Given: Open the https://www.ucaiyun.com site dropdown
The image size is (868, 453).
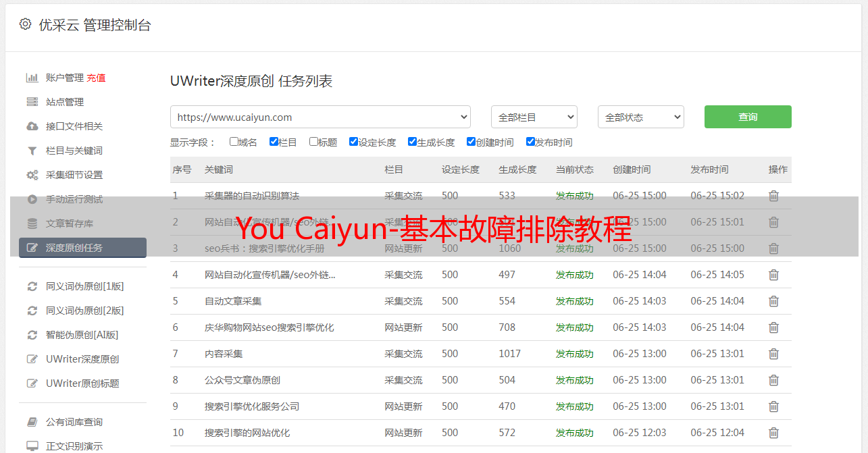Looking at the screenshot, I should (x=320, y=117).
